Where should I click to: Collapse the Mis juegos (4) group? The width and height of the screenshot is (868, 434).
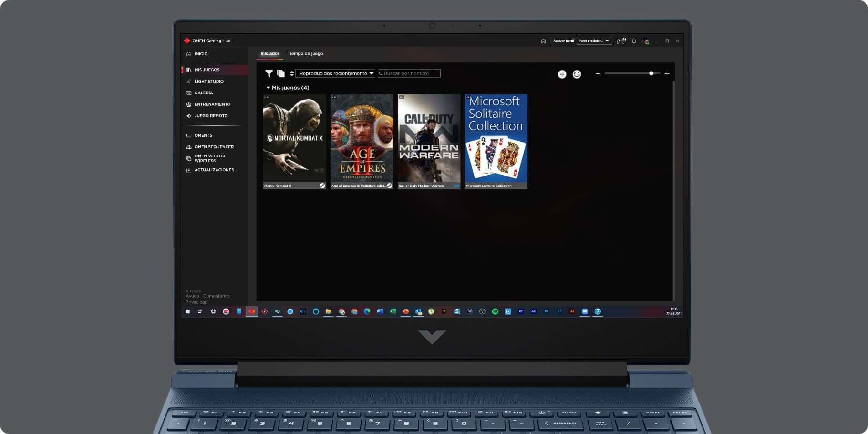[288, 88]
